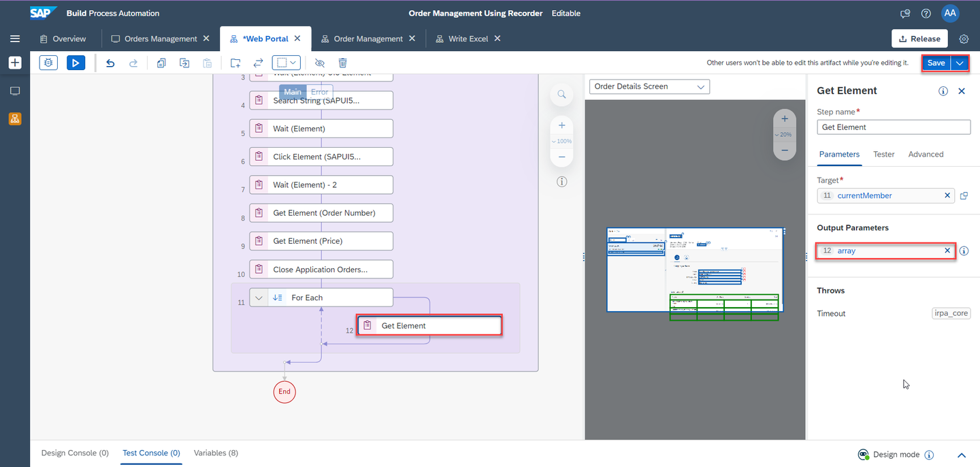Clear the currentMember target value
The width and height of the screenshot is (980, 467).
point(947,195)
